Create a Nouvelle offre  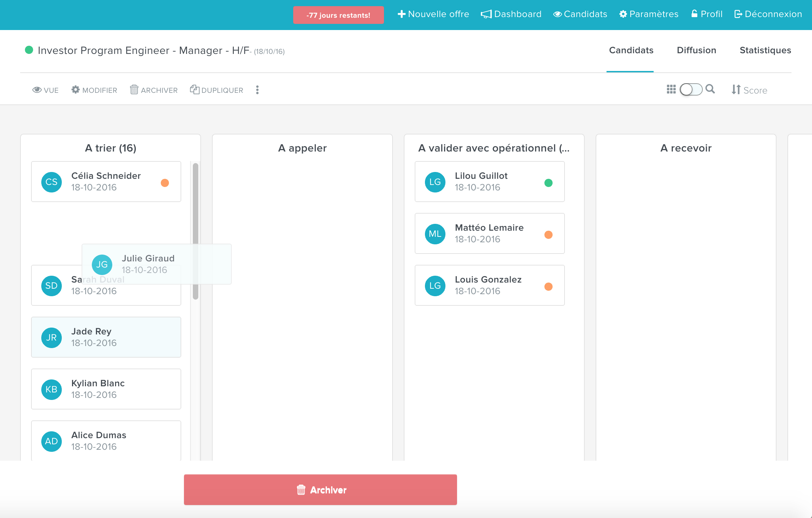(x=433, y=14)
